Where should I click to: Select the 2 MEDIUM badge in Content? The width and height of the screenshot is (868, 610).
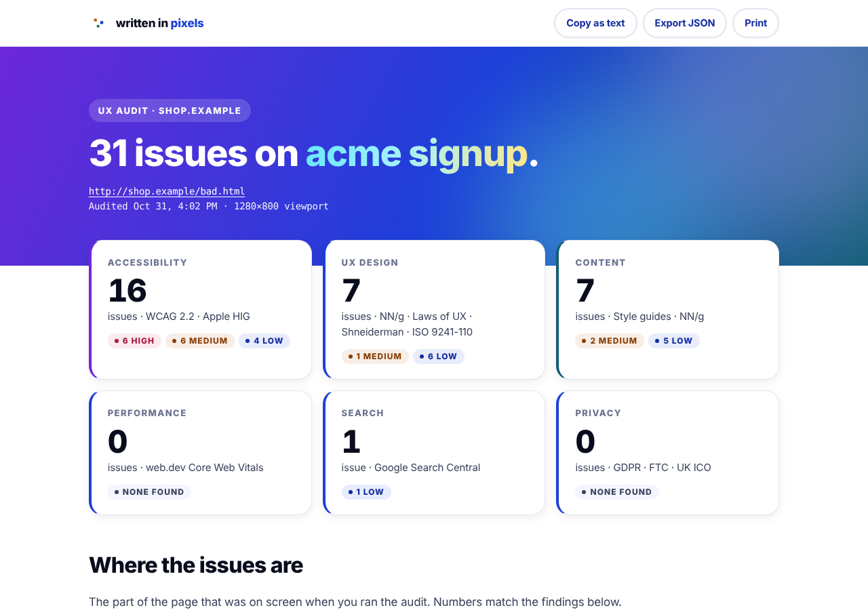click(610, 341)
